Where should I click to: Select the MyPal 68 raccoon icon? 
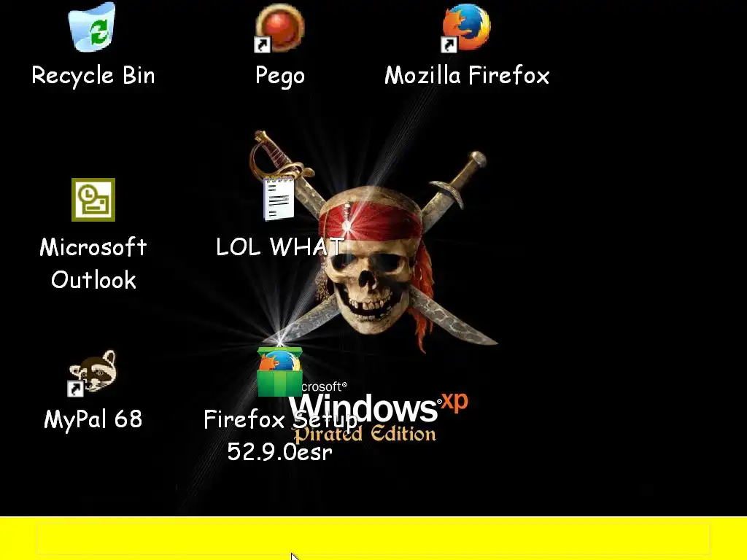pyautogui.click(x=93, y=373)
